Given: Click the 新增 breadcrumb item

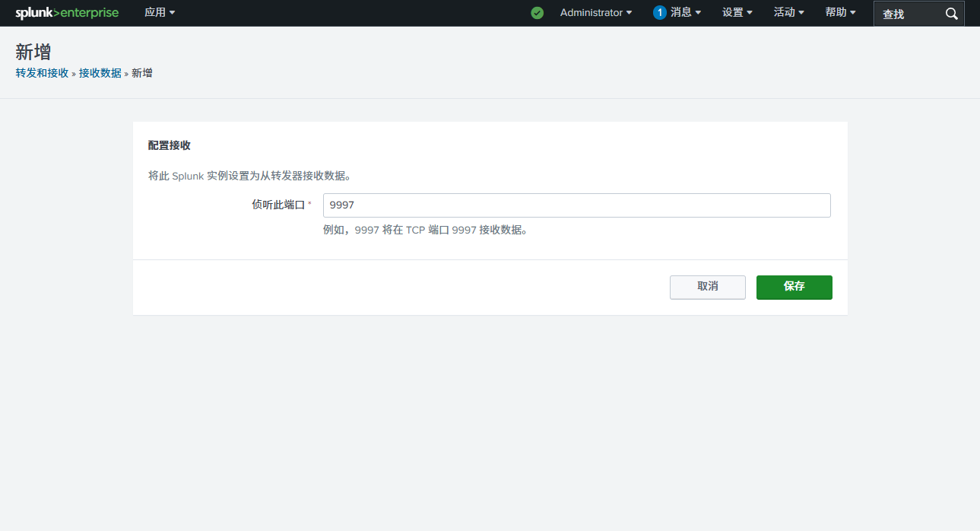Looking at the screenshot, I should point(141,72).
